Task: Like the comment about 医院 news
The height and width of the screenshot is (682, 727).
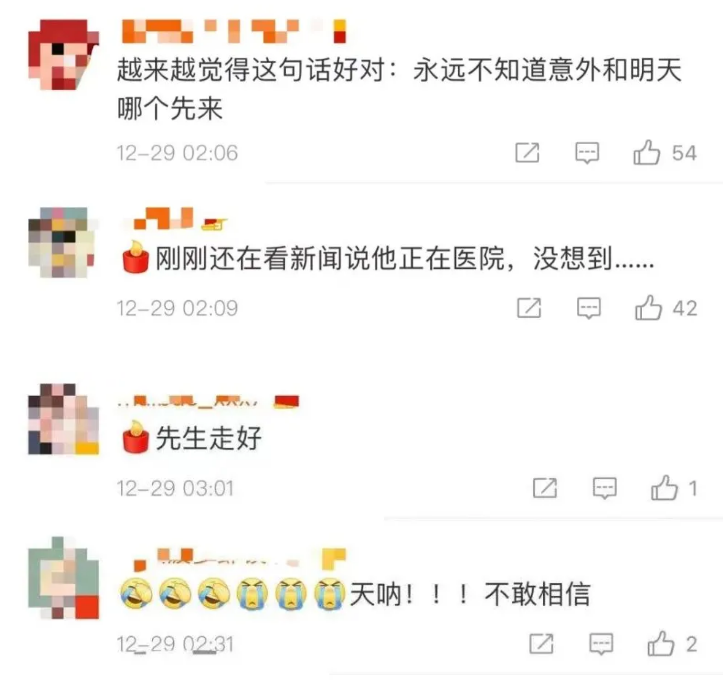Action: [648, 308]
